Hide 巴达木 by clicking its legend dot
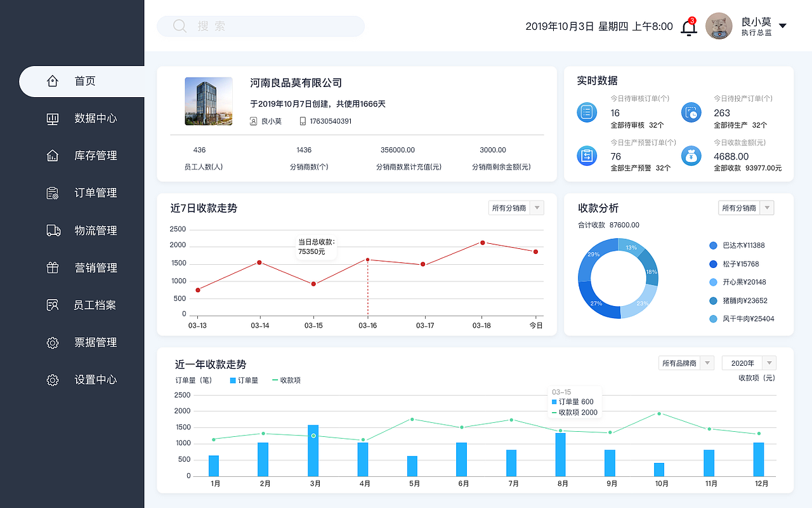Viewport: 812px width, 508px height. [x=714, y=245]
